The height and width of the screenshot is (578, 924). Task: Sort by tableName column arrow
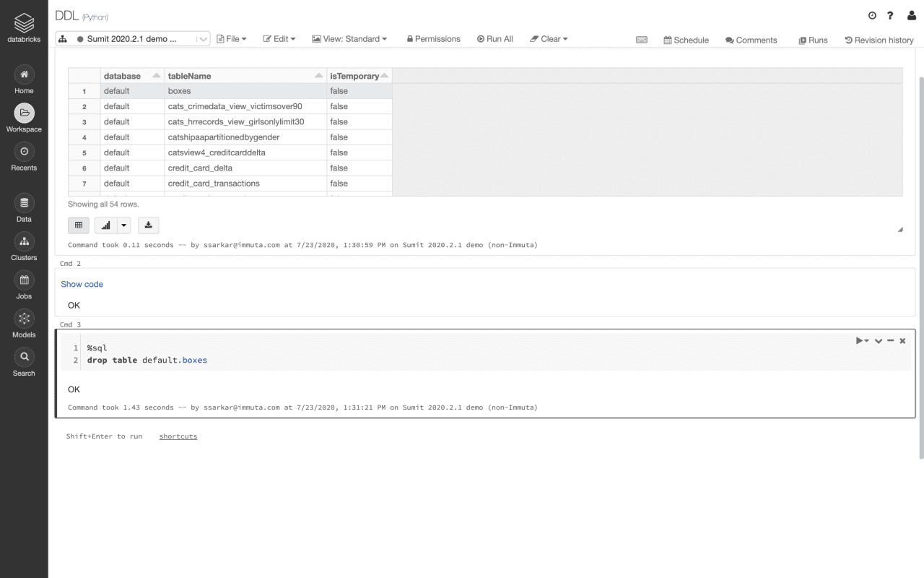tap(319, 76)
